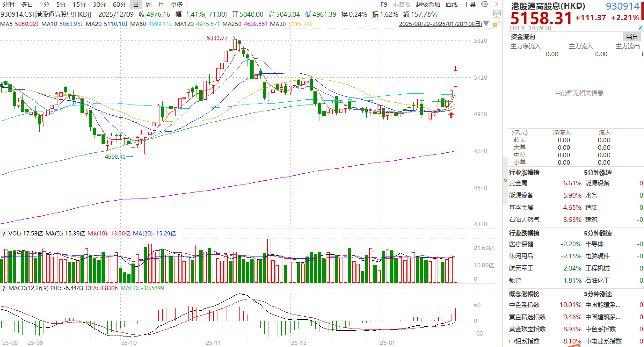
Task: Click the 2025/08/22-2026/01/28 date range text
Action: coord(440,24)
